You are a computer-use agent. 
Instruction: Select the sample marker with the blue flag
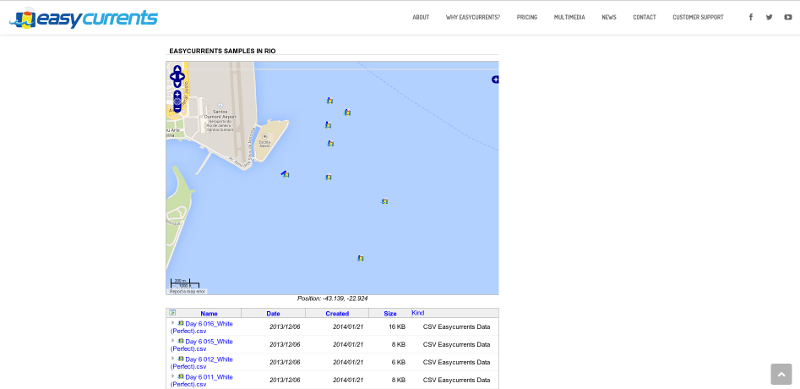285,175
